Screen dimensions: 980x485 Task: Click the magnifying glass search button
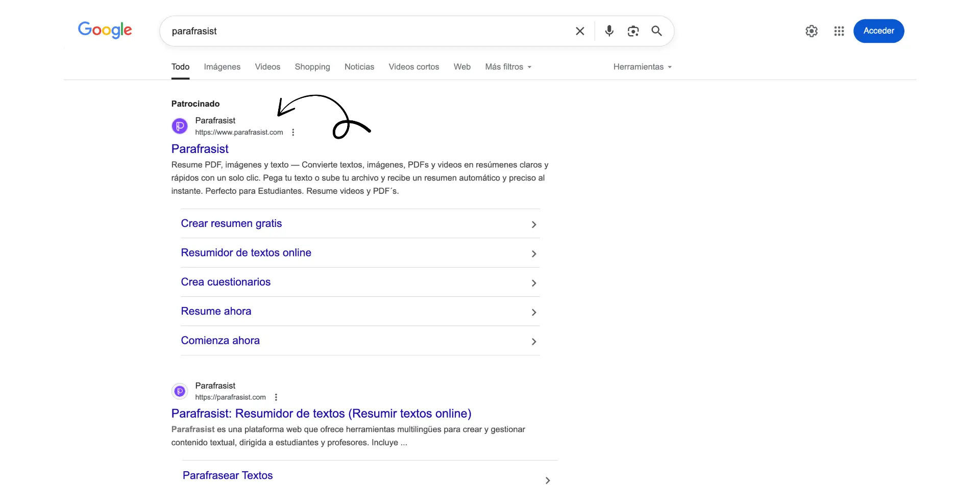[657, 31]
